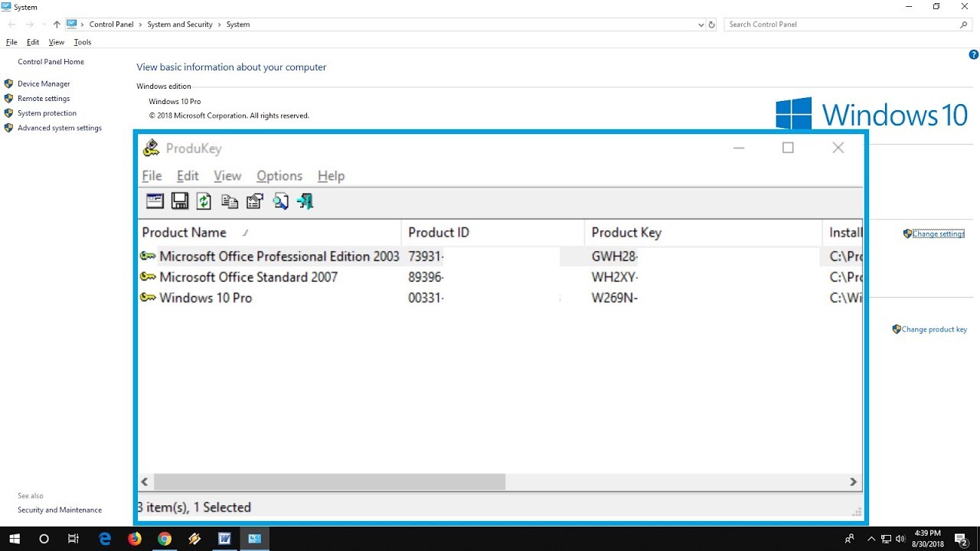Open Security and Maintenance link
This screenshot has height=551, width=980.
[60, 510]
